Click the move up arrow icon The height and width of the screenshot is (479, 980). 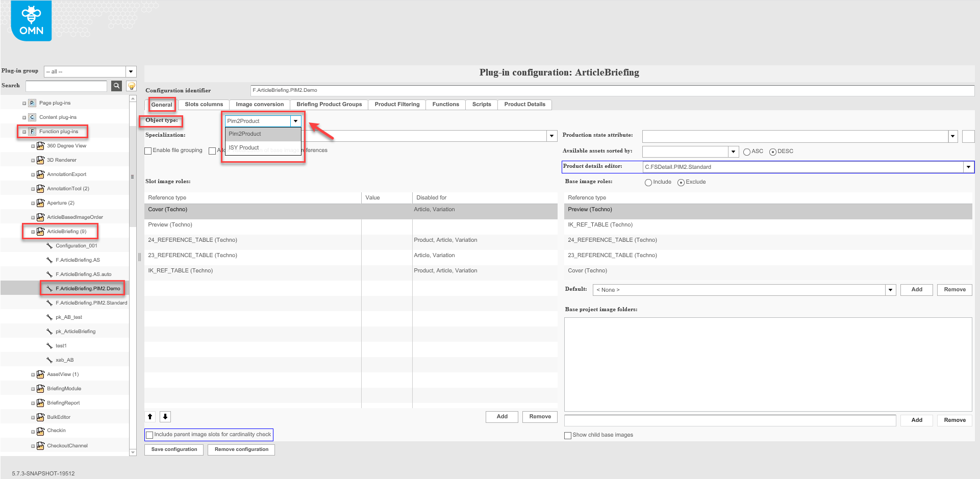click(x=150, y=417)
